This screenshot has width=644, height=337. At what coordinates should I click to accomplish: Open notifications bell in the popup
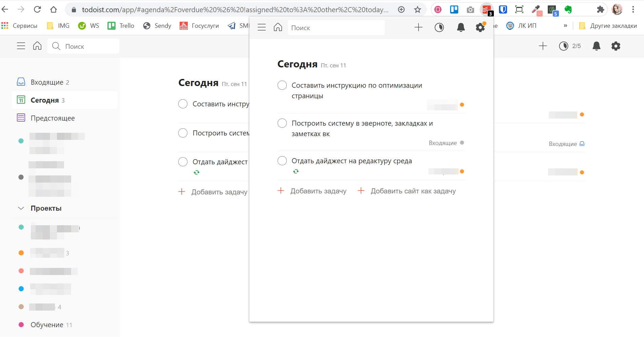(x=461, y=27)
